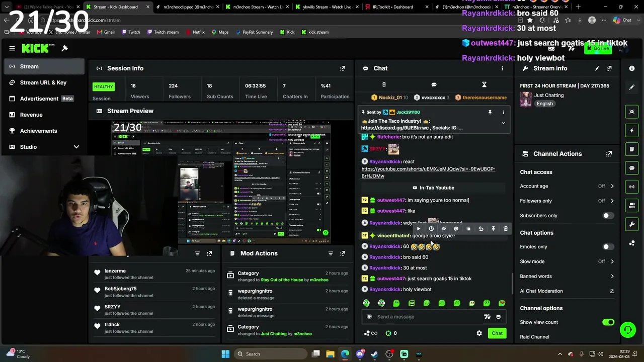Viewport: 644px width, 362px height.
Task: Pop out the Mod Actions panel
Action: point(343,253)
